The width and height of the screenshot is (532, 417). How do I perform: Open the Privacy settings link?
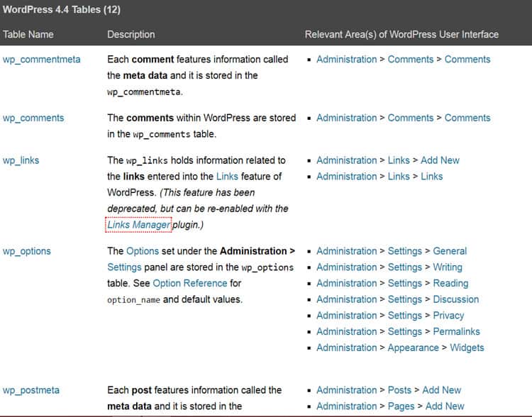tap(448, 316)
